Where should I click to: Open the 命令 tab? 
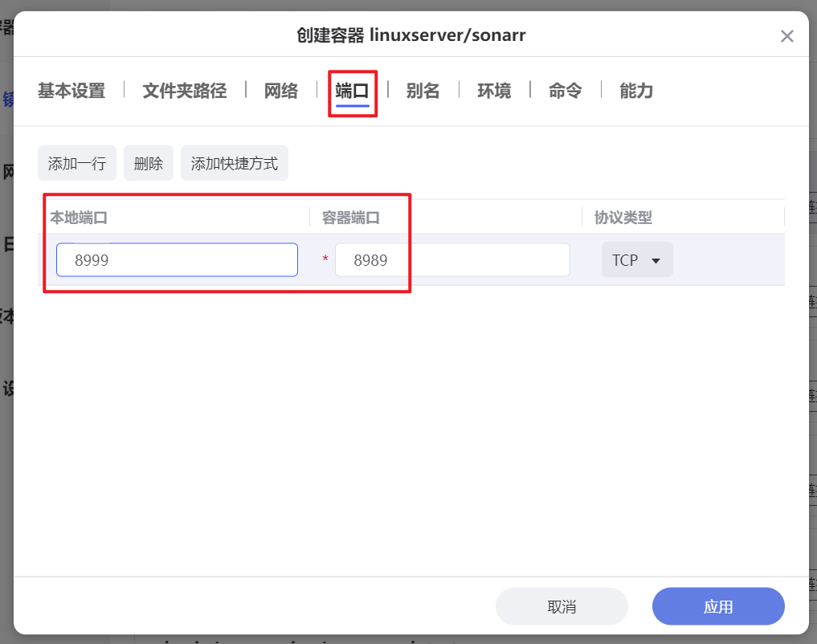click(x=566, y=91)
